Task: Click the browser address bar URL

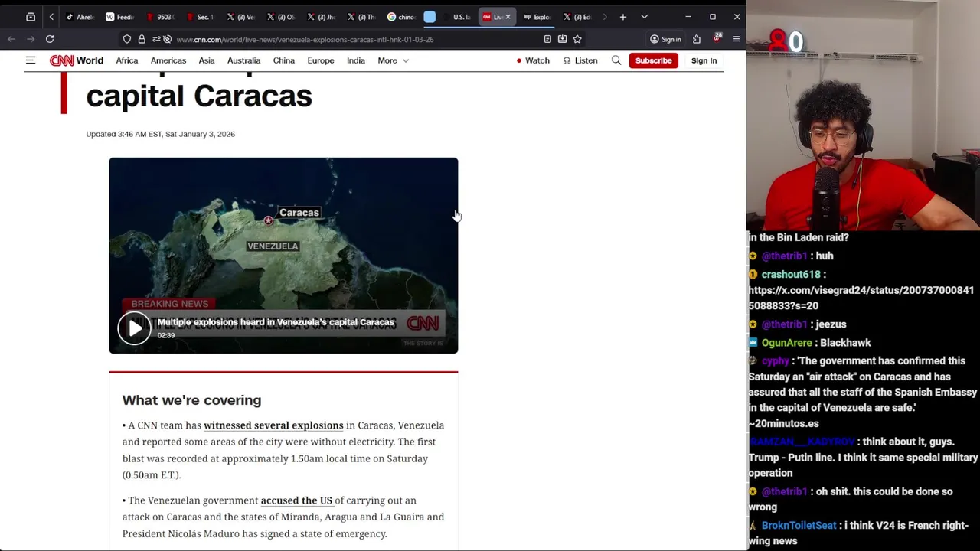Action: (x=305, y=39)
